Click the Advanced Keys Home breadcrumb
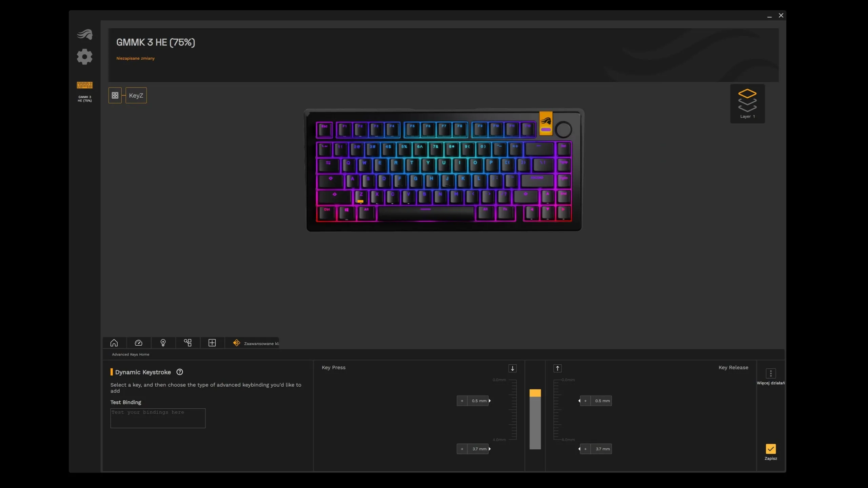Image resolution: width=868 pixels, height=488 pixels. click(x=131, y=354)
